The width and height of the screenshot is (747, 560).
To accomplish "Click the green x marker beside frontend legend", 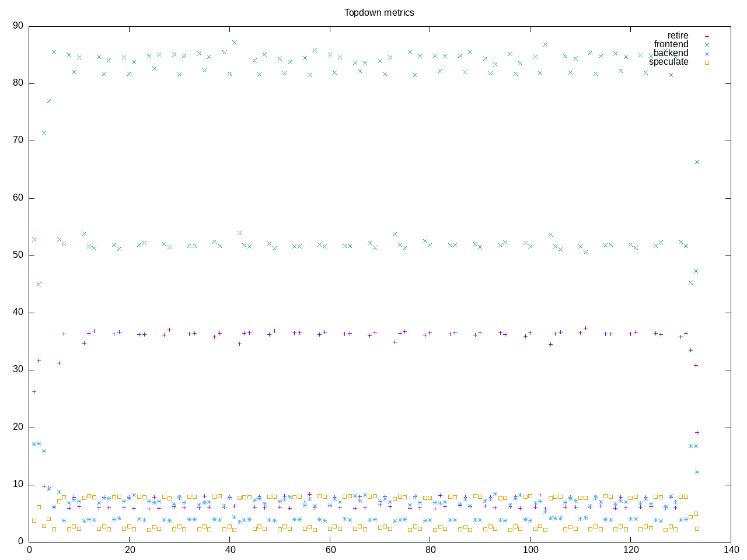I will pyautogui.click(x=707, y=45).
